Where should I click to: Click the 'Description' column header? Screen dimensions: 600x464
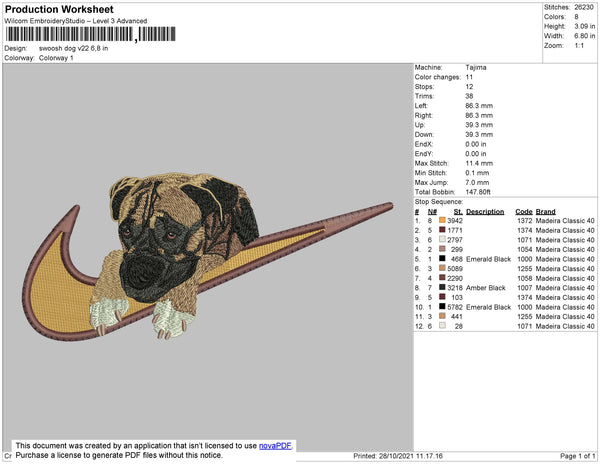(x=485, y=212)
